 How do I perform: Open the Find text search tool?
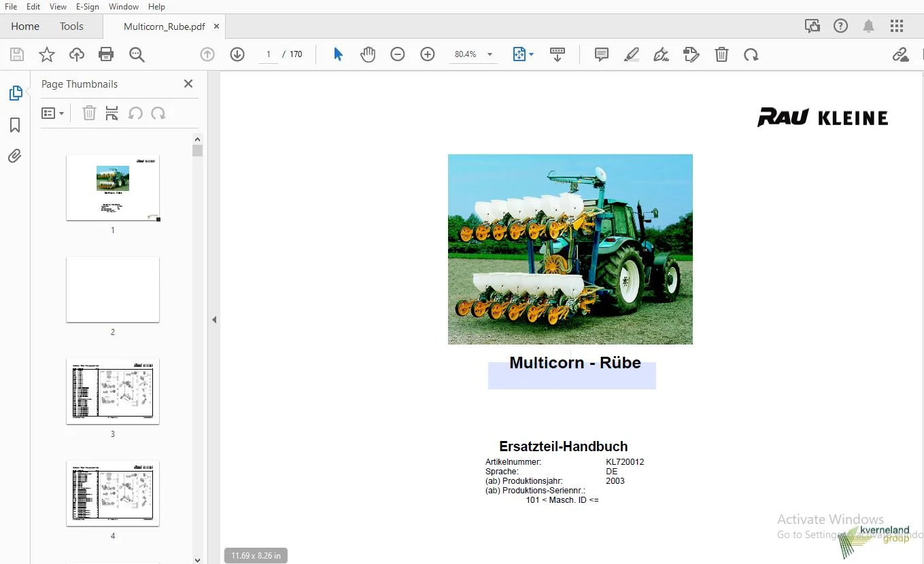(137, 54)
